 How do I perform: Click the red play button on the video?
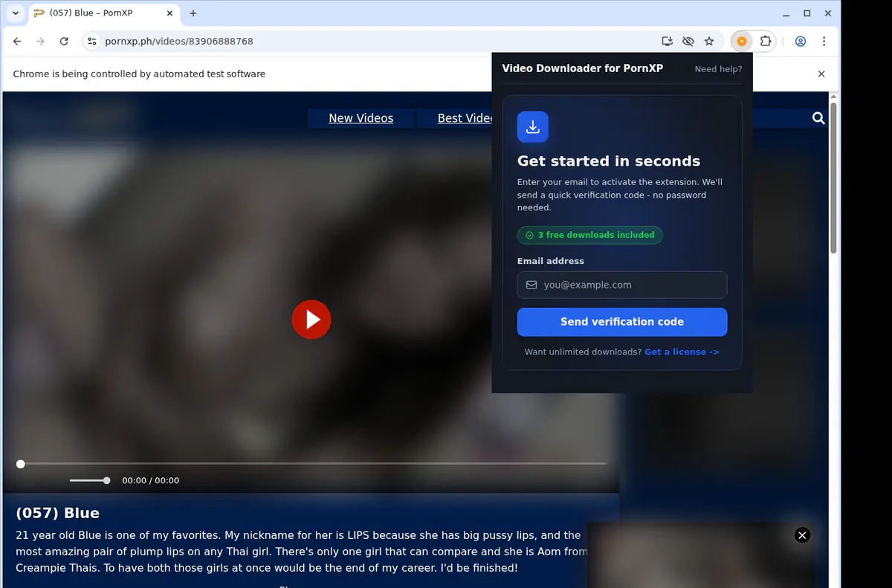click(311, 320)
